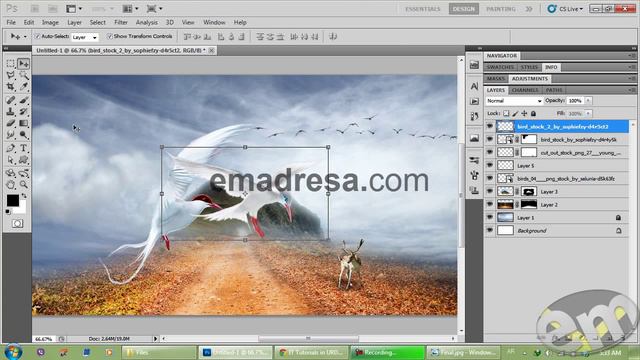Switch to the Masks tab
The width and height of the screenshot is (640, 360).
tap(496, 78)
